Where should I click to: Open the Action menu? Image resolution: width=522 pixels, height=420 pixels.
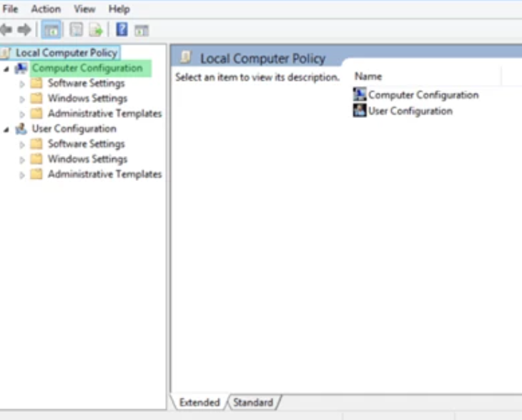click(x=46, y=9)
